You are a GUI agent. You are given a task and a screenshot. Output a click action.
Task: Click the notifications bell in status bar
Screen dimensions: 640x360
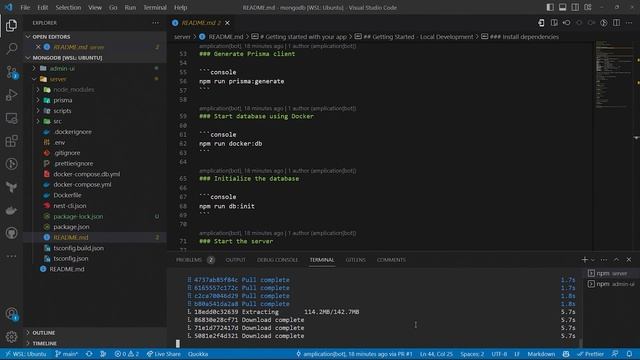(x=629, y=354)
